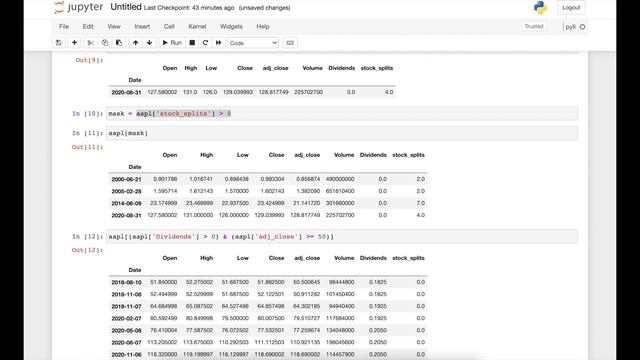The width and height of the screenshot is (640, 360).
Task: Click Volume header in Out[9] table
Action: (x=312, y=68)
